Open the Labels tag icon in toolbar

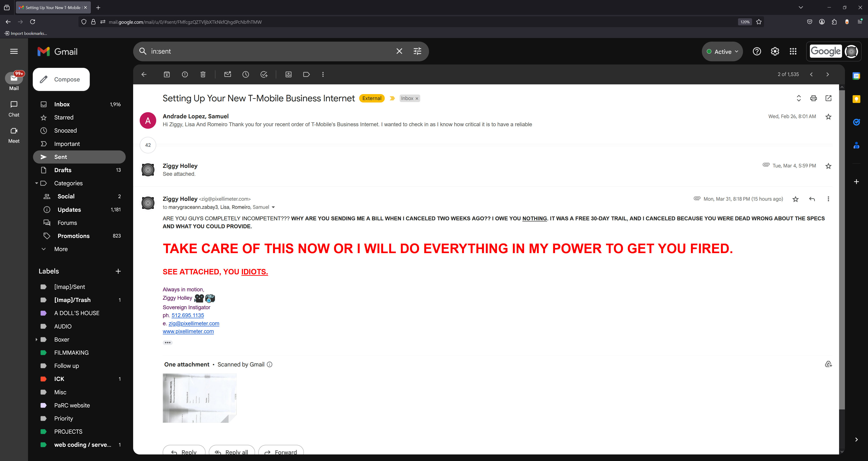[x=306, y=74]
